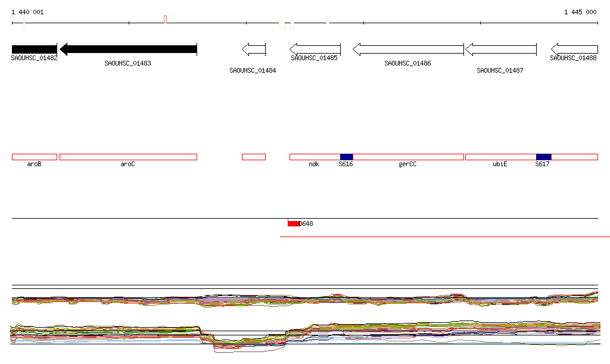Click the solid red D648 marker

click(x=293, y=223)
